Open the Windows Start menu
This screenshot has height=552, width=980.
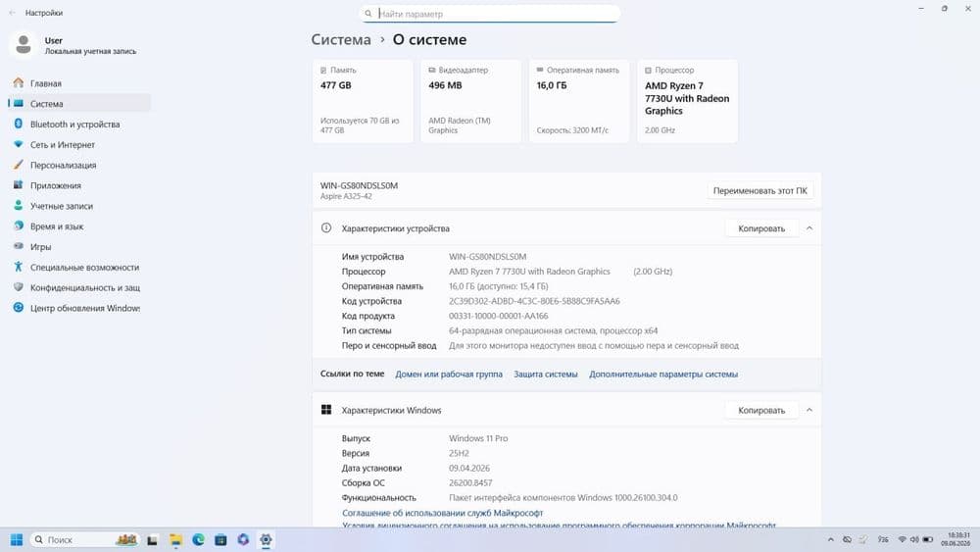pos(17,539)
